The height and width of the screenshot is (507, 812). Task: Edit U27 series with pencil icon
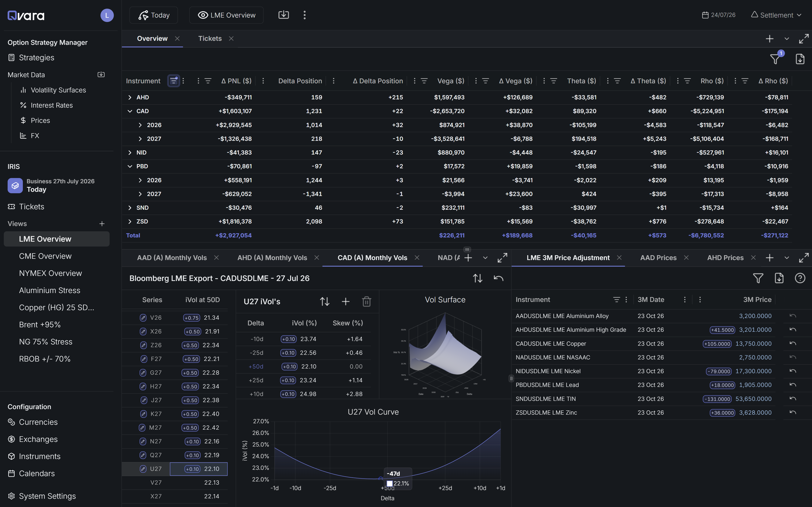click(143, 469)
